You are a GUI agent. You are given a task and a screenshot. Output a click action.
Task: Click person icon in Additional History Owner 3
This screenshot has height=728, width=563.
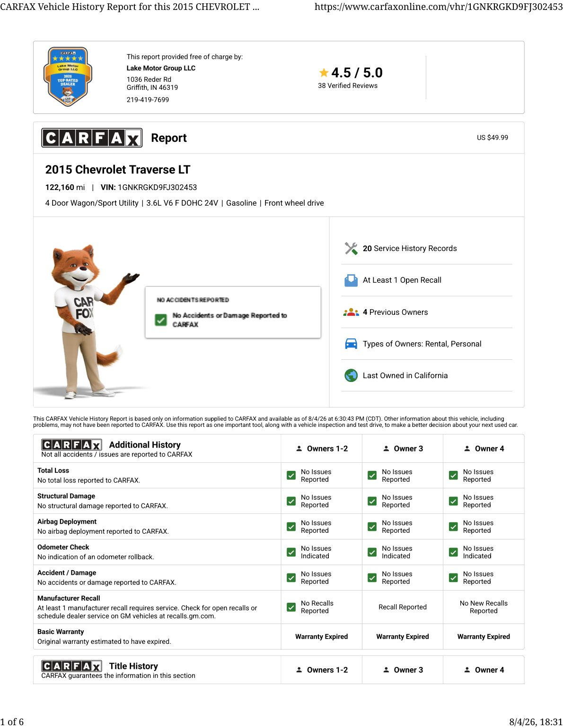386,449
